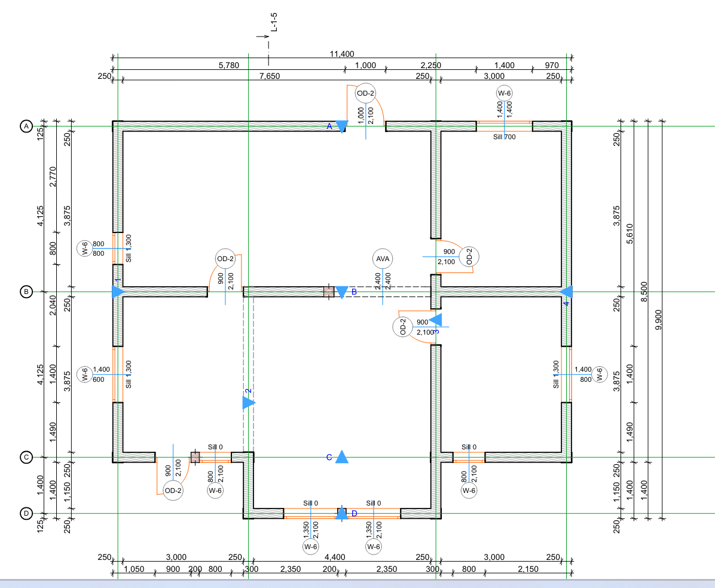The height and width of the screenshot is (588, 715).
Task: Click blue elevation marker labeled C
Action: click(341, 457)
